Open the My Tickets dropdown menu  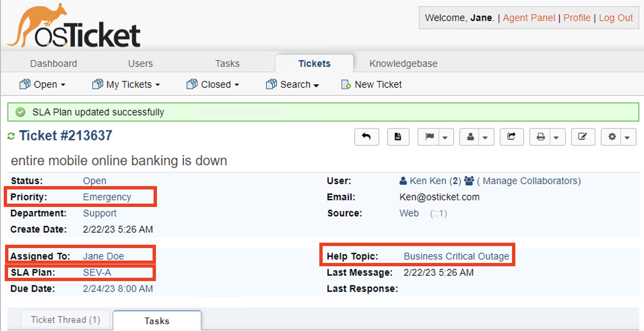point(126,84)
